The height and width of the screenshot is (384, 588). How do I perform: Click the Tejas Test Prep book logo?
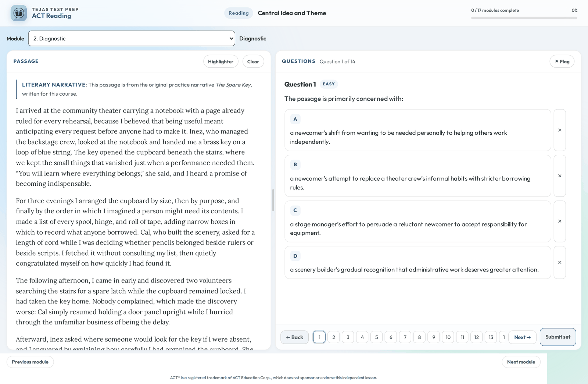19,13
